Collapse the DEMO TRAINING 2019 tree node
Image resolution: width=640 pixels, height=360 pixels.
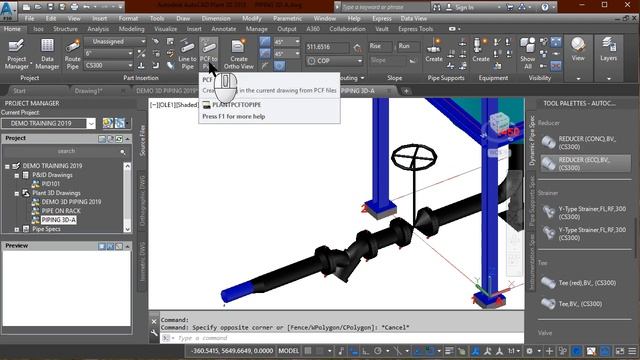click(x=7, y=167)
